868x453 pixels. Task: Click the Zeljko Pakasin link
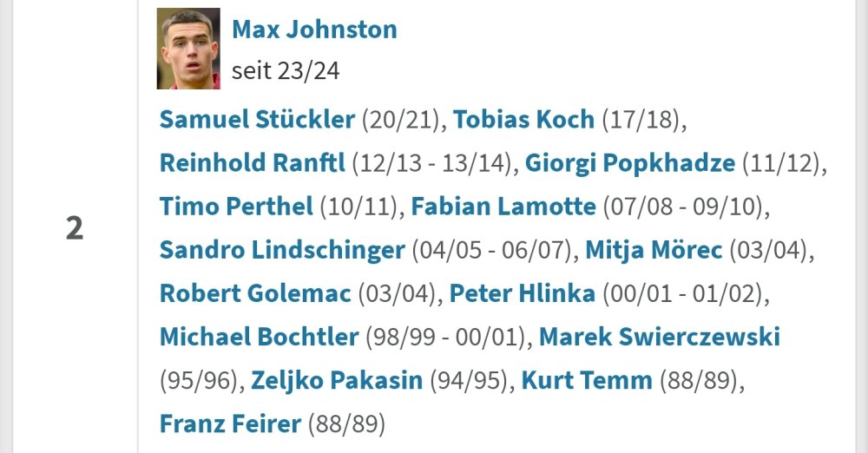(337, 380)
